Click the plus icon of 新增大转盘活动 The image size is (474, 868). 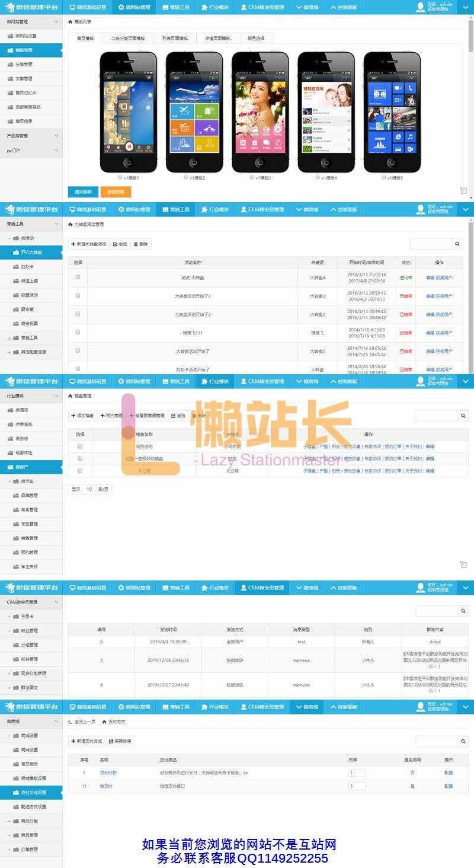tap(73, 244)
